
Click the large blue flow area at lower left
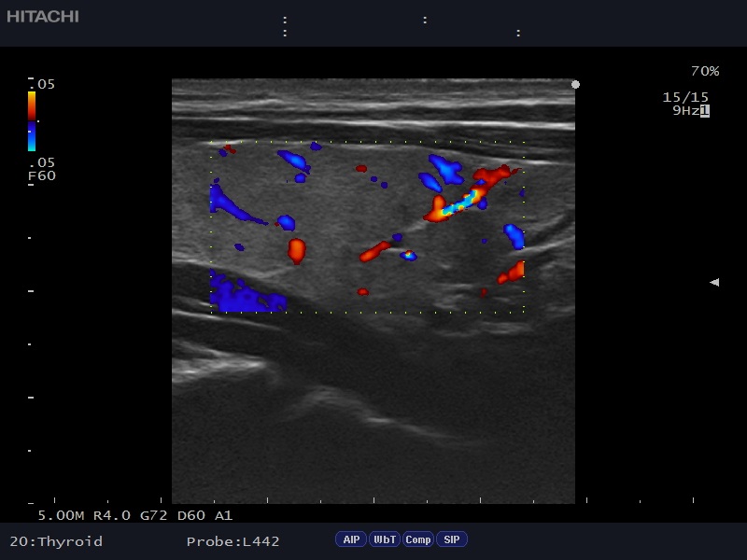tap(245, 298)
